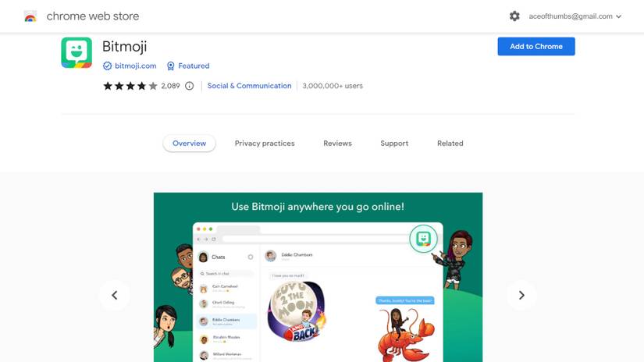Click the Bitmoji promotional screenshot image
Viewport: 644px width, 362px height.
click(318, 277)
